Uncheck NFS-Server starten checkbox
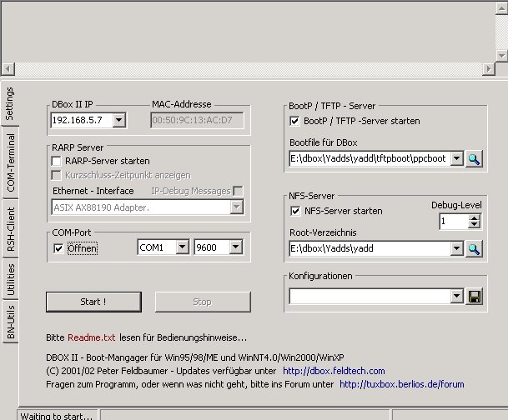Screen dimensions: 508x420 click(x=295, y=212)
